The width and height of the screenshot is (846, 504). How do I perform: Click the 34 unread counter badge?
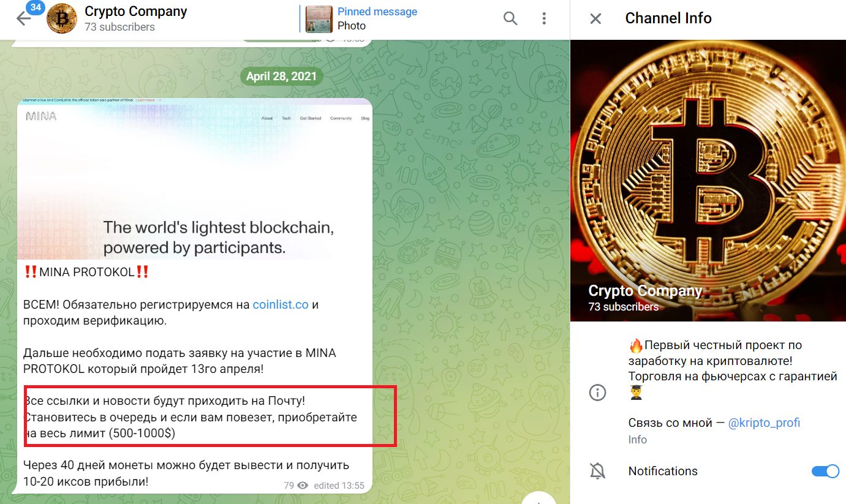tap(34, 9)
